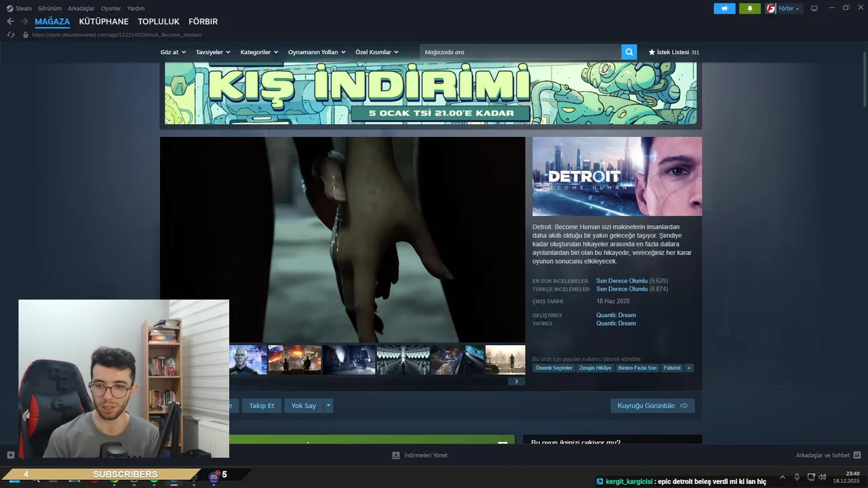The image size is (868, 488).
Task: Expand the Kategoriler dropdown
Action: tap(259, 52)
